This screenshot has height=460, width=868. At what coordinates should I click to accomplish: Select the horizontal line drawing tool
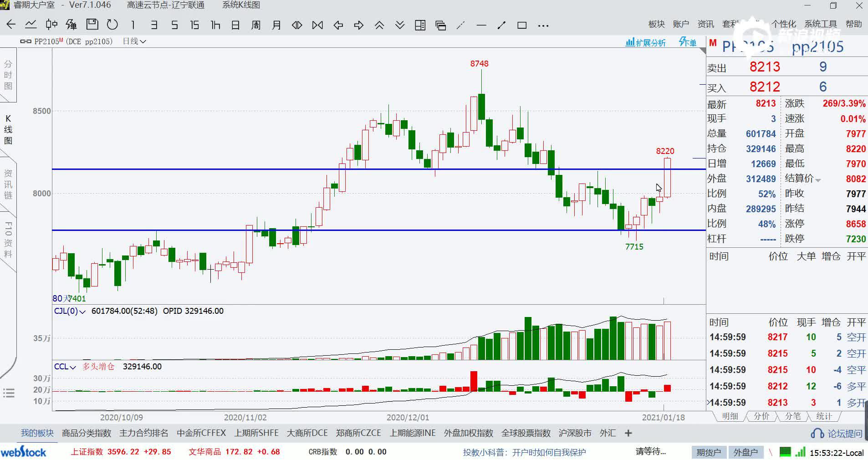(481, 25)
